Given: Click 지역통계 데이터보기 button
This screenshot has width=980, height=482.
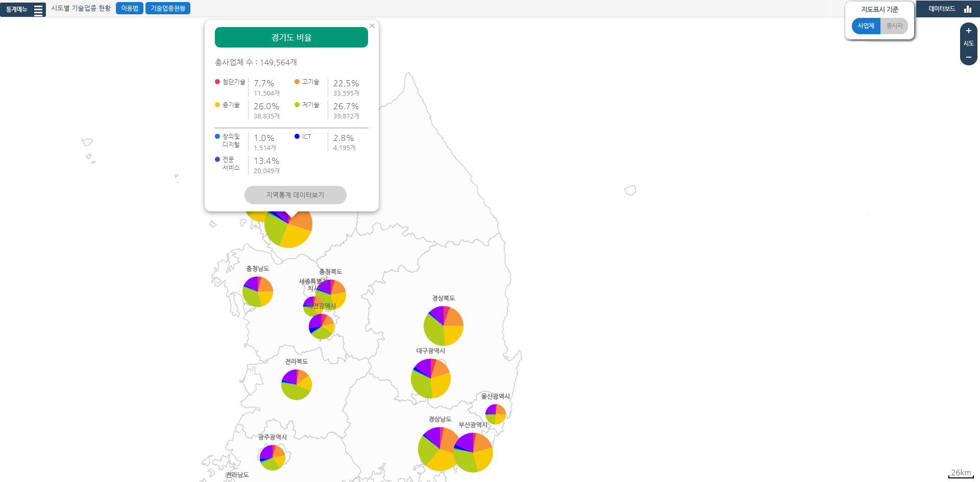Looking at the screenshot, I should pyautogui.click(x=295, y=195).
